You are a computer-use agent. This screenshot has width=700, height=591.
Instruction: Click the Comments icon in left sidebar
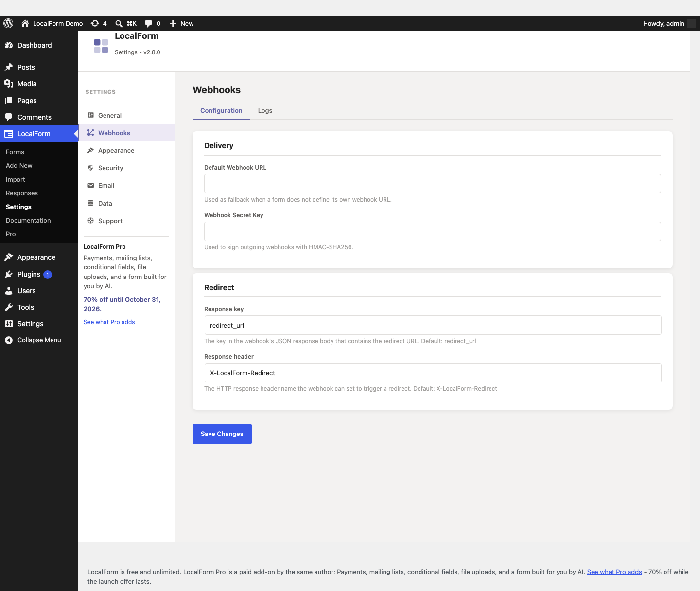tap(9, 117)
